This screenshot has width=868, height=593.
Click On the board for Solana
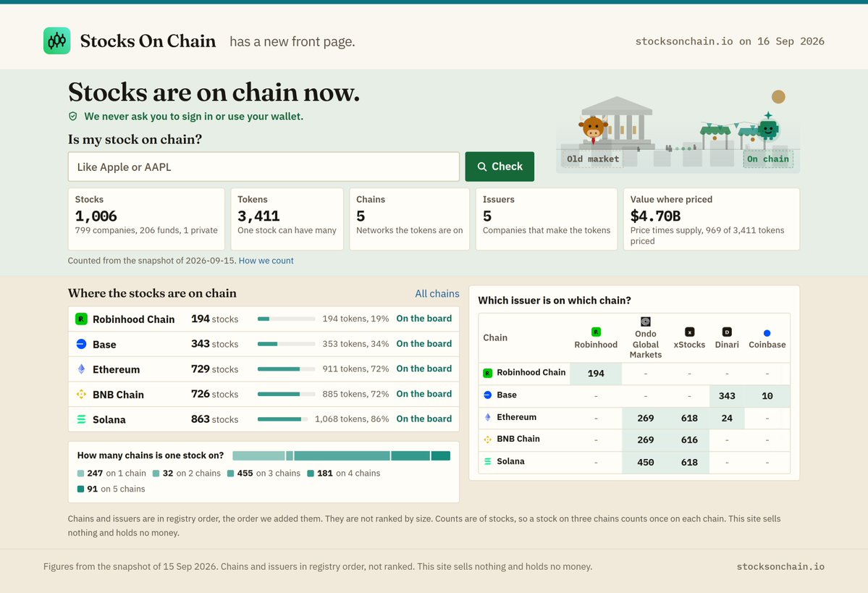pyautogui.click(x=424, y=419)
